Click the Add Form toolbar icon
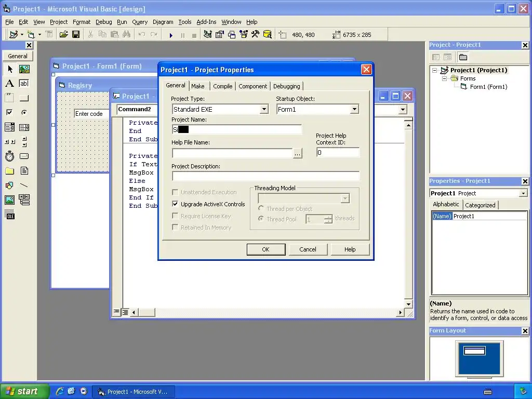The width and height of the screenshot is (532, 399). [31, 34]
